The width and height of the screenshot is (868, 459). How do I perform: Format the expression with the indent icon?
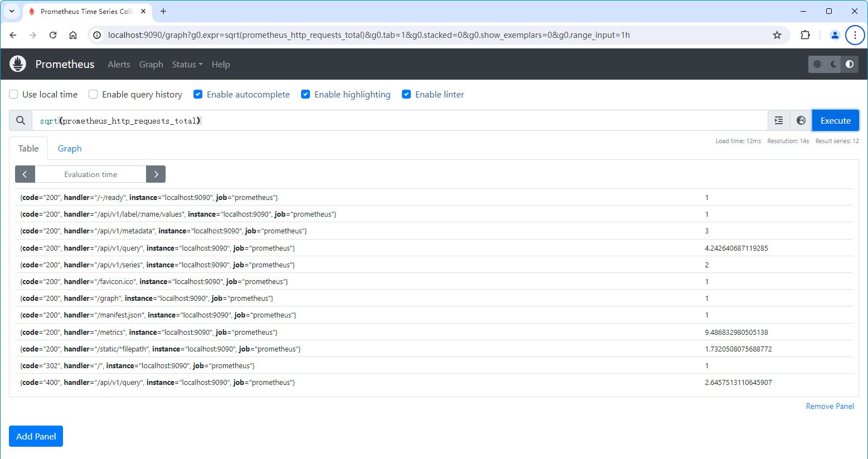click(x=779, y=120)
